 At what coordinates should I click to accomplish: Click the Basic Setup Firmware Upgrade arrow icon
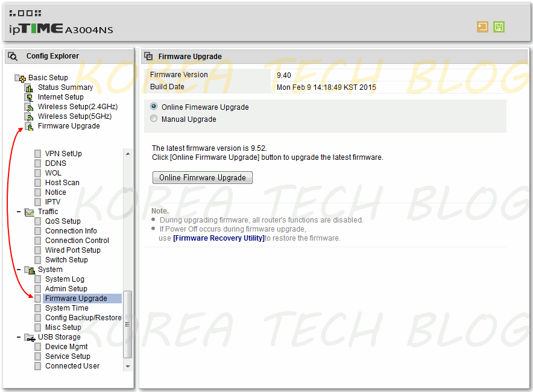pos(30,127)
